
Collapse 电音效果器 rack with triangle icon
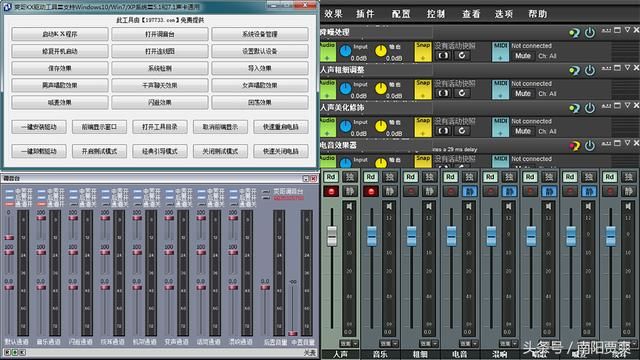(x=627, y=143)
